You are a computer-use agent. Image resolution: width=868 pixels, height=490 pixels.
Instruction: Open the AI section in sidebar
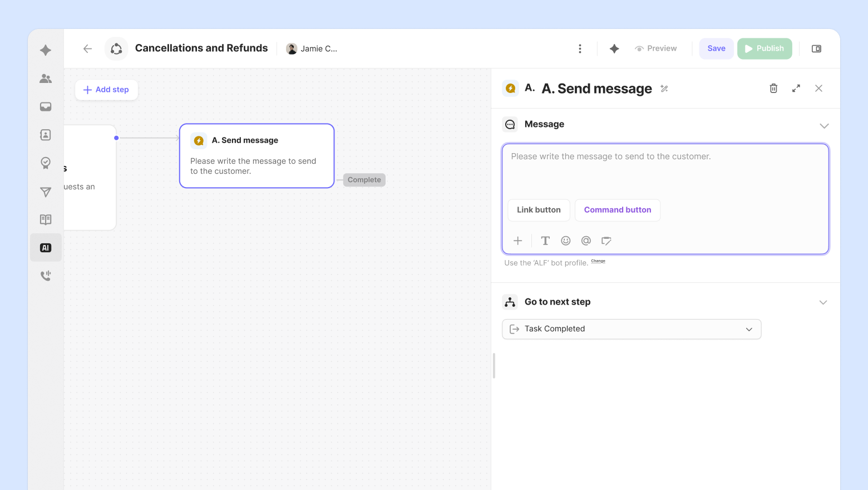(x=46, y=248)
